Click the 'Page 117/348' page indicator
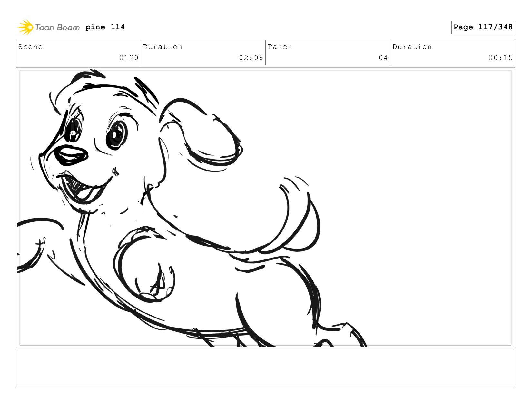532x411 pixels. pos(483,27)
